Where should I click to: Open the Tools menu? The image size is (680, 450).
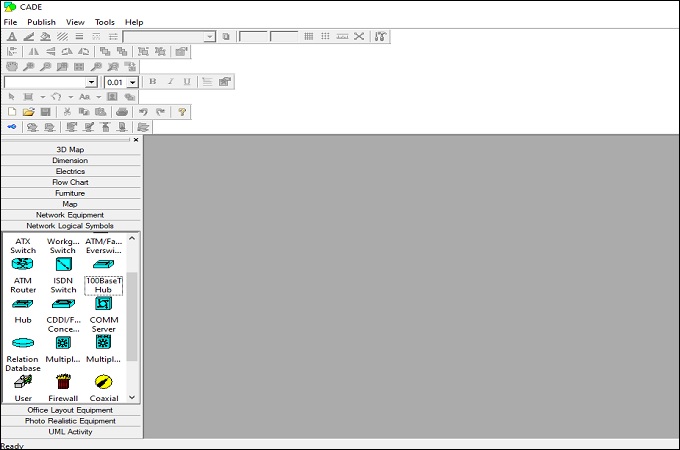(104, 22)
